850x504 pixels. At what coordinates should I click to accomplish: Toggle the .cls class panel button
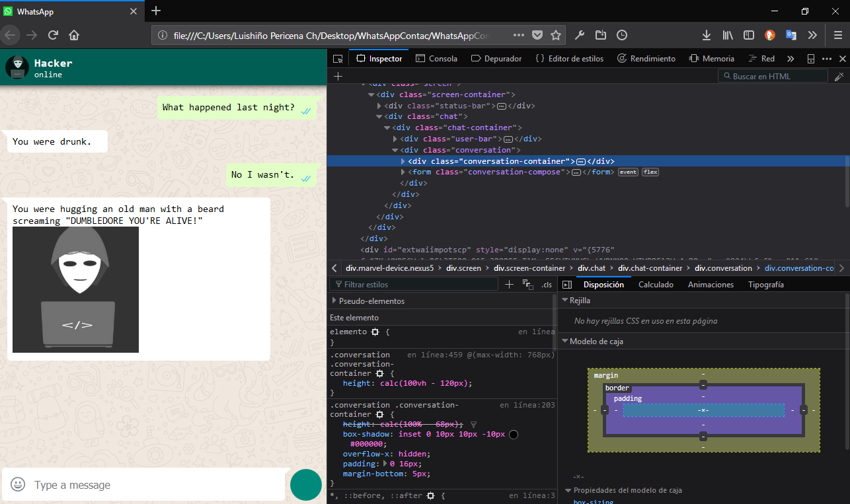click(547, 285)
